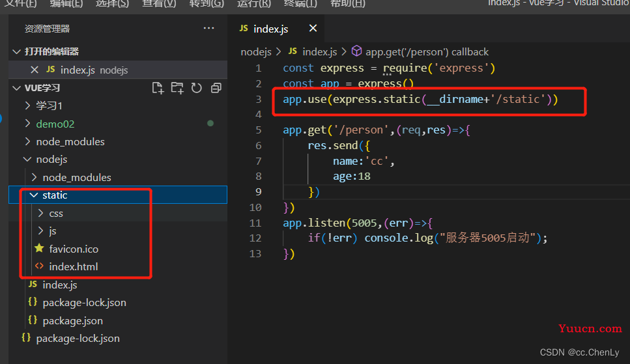This screenshot has height=364, width=630.
Task: Click the JS icon beside index.js in tree
Action: tap(33, 284)
